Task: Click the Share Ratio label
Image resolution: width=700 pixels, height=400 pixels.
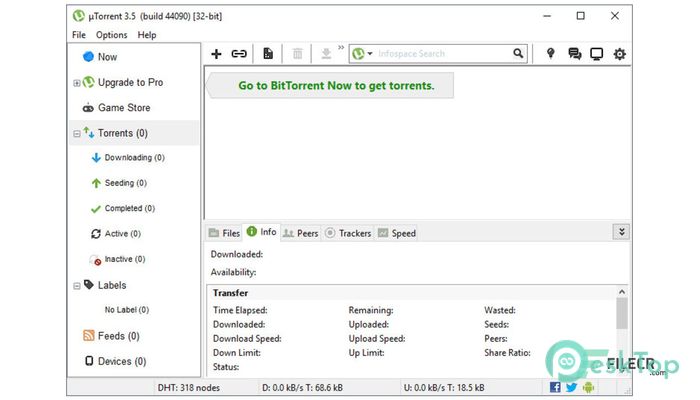Action: (x=508, y=353)
